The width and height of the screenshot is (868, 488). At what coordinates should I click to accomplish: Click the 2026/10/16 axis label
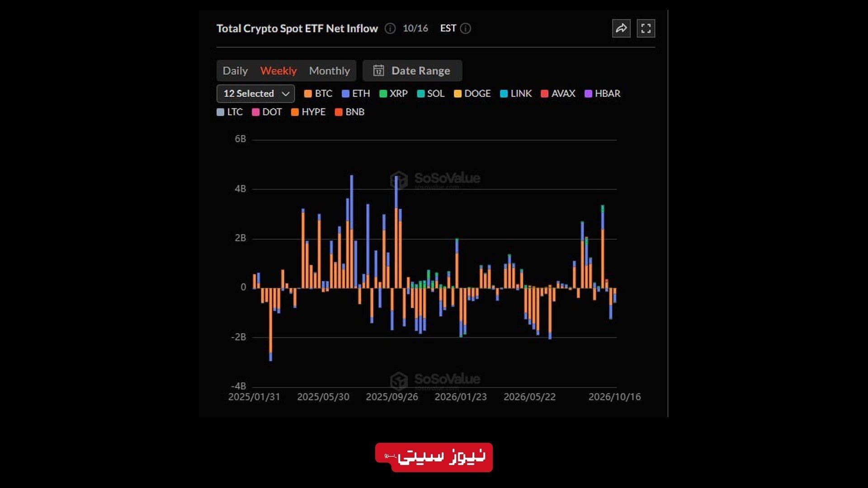pyautogui.click(x=614, y=397)
